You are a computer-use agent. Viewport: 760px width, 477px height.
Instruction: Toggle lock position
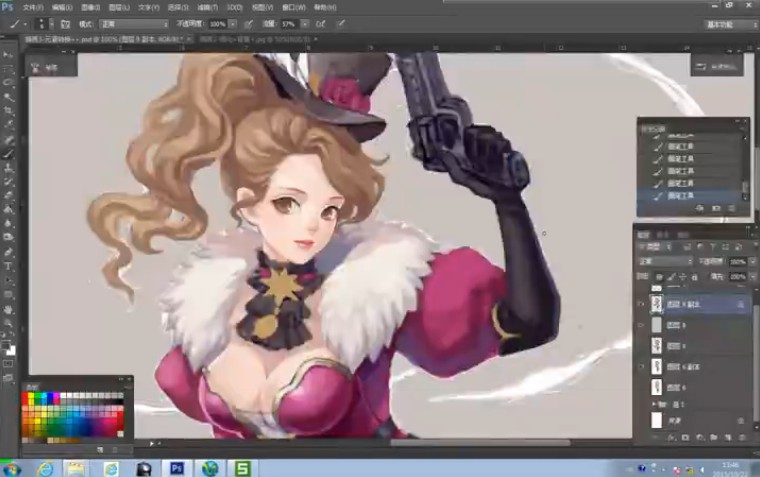pyautogui.click(x=683, y=277)
